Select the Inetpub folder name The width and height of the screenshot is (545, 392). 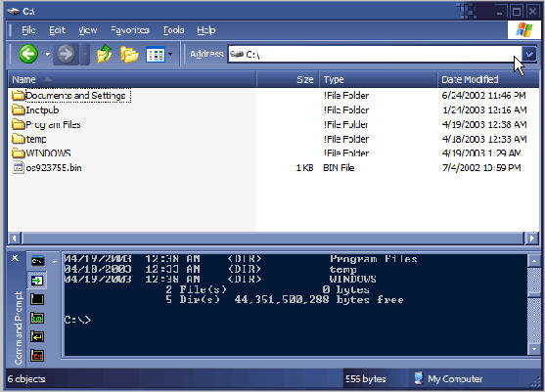42,110
